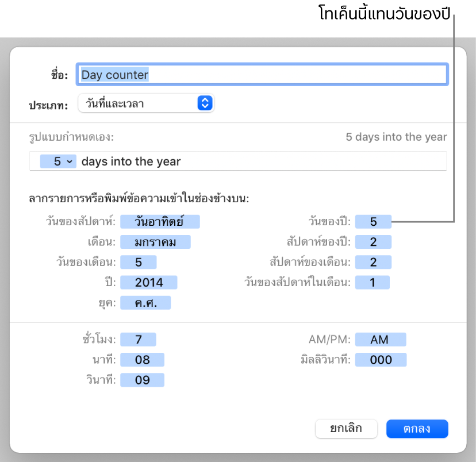Select the hour token 7
The width and height of the screenshot is (476, 462).
138,340
